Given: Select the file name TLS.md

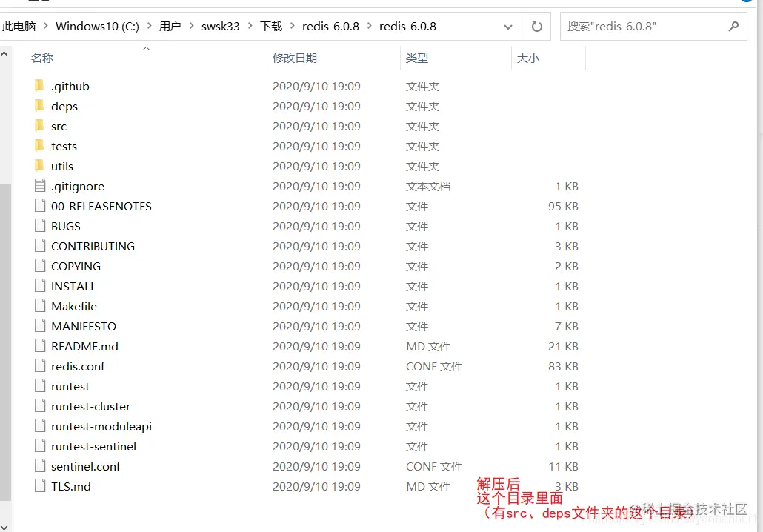Looking at the screenshot, I should (71, 486).
